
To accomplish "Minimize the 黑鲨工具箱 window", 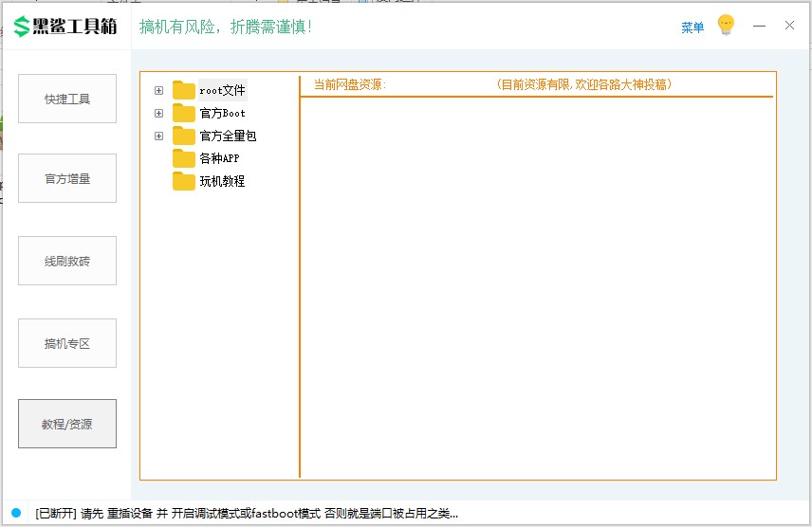I will (759, 26).
